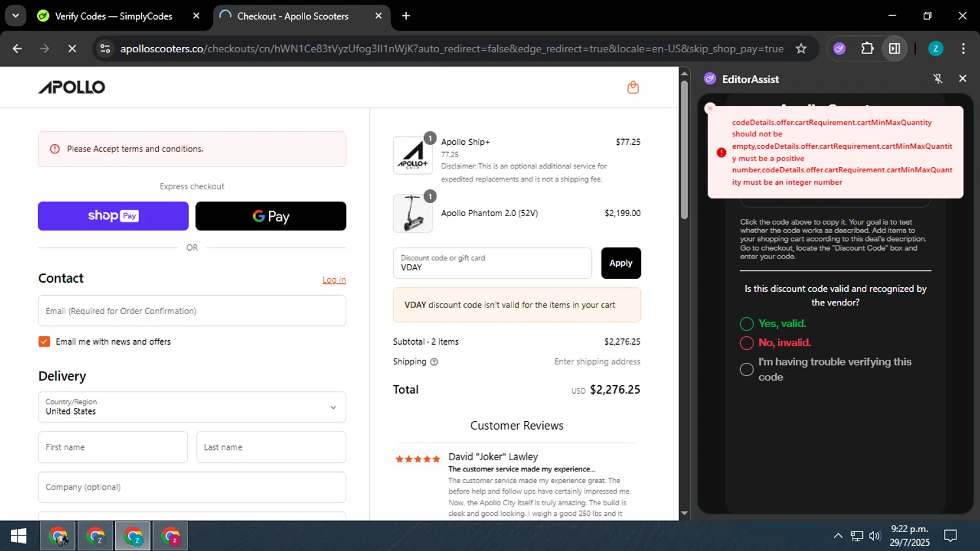Click the Apollo Phantom 2.0 (52V) item name

click(489, 213)
